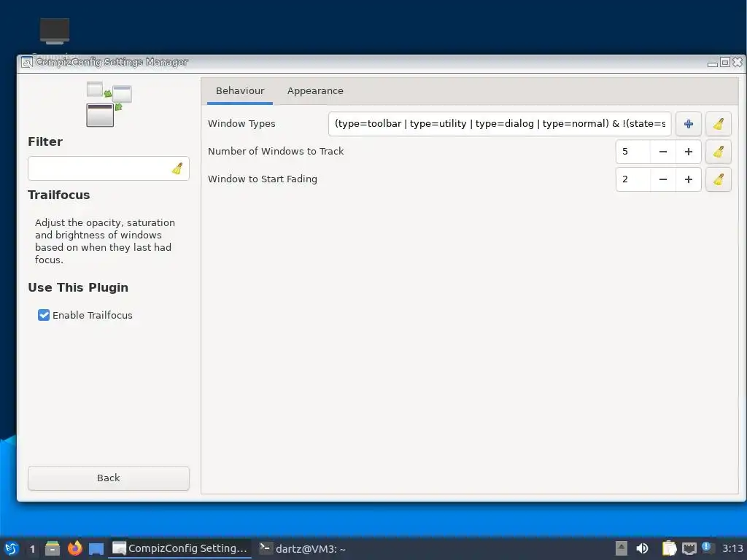Close the CompizConfig Settings Manager window
The width and height of the screenshot is (747, 560).
738,62
